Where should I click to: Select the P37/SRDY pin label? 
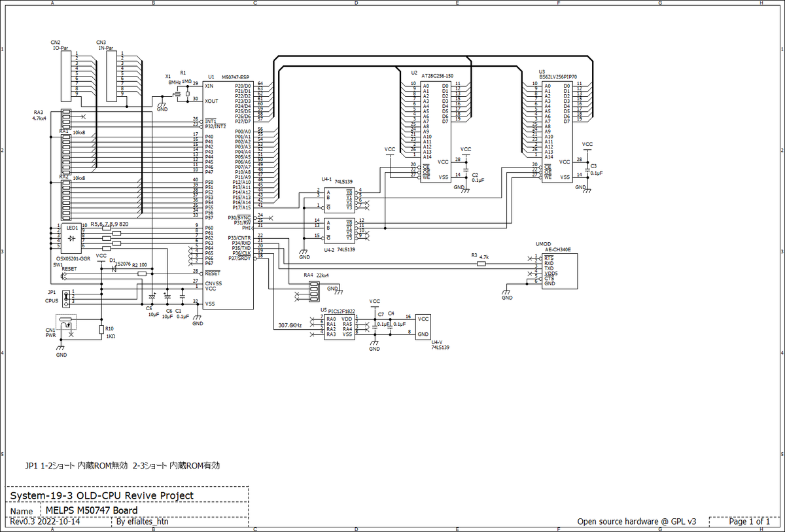point(239,258)
